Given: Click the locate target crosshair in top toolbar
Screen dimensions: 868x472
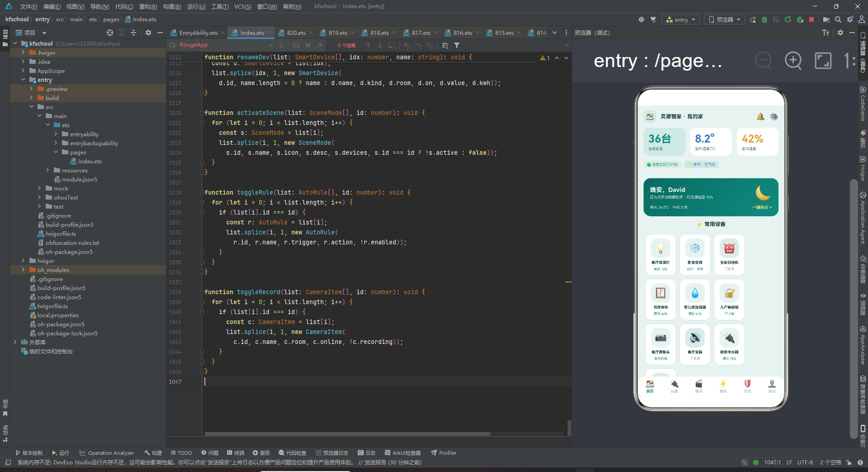Looking at the screenshot, I should 641,19.
